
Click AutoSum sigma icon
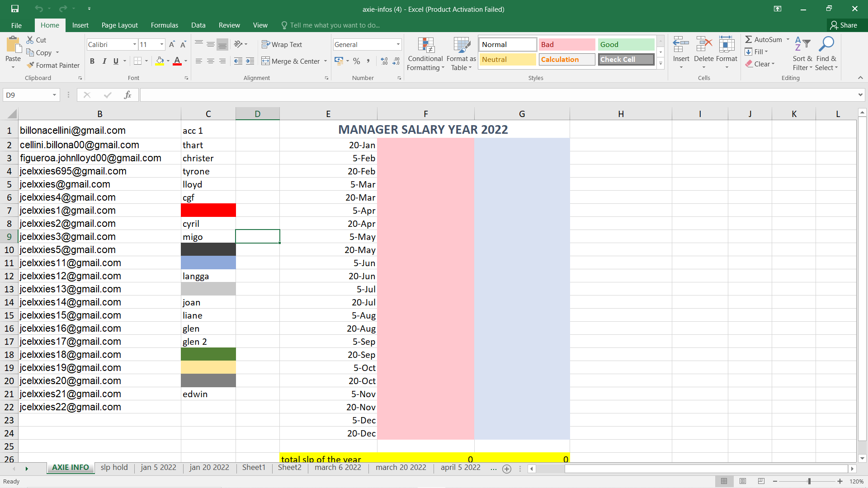pyautogui.click(x=749, y=40)
